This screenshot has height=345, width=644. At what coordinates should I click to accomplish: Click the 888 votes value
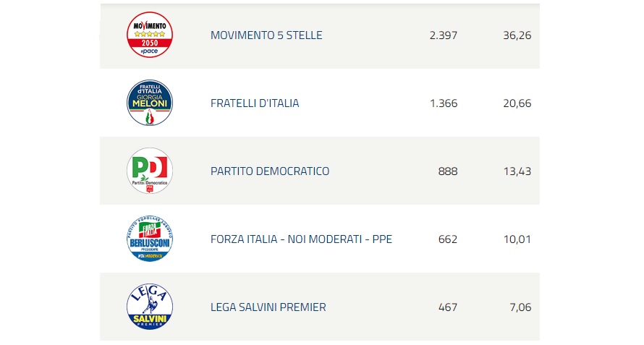coord(448,171)
